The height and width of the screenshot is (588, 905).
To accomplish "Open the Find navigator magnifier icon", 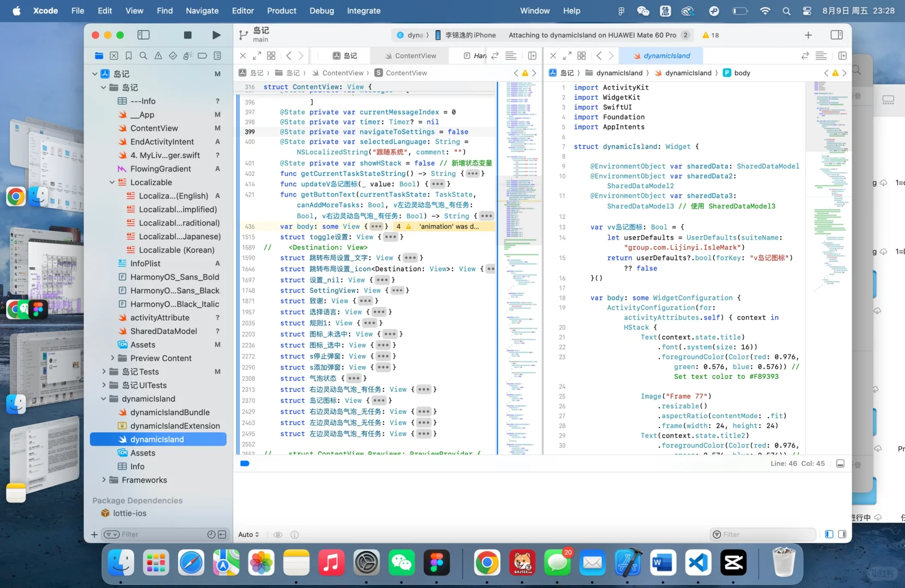I will (143, 56).
